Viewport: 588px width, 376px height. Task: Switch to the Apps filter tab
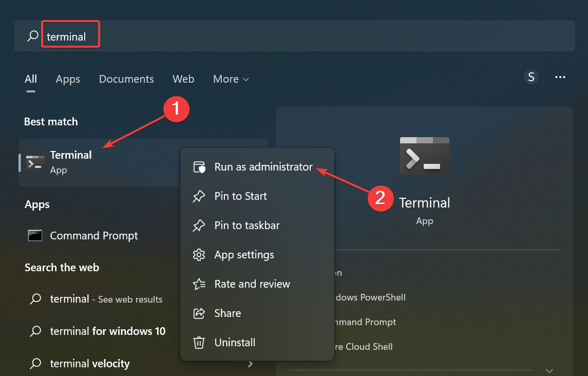[x=68, y=79]
